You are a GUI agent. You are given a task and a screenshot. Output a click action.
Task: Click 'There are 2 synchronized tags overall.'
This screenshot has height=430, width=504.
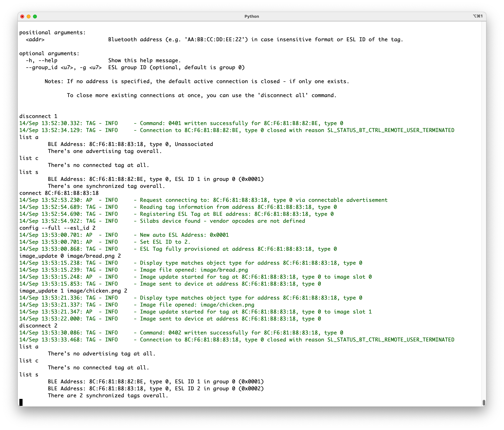pos(108,395)
